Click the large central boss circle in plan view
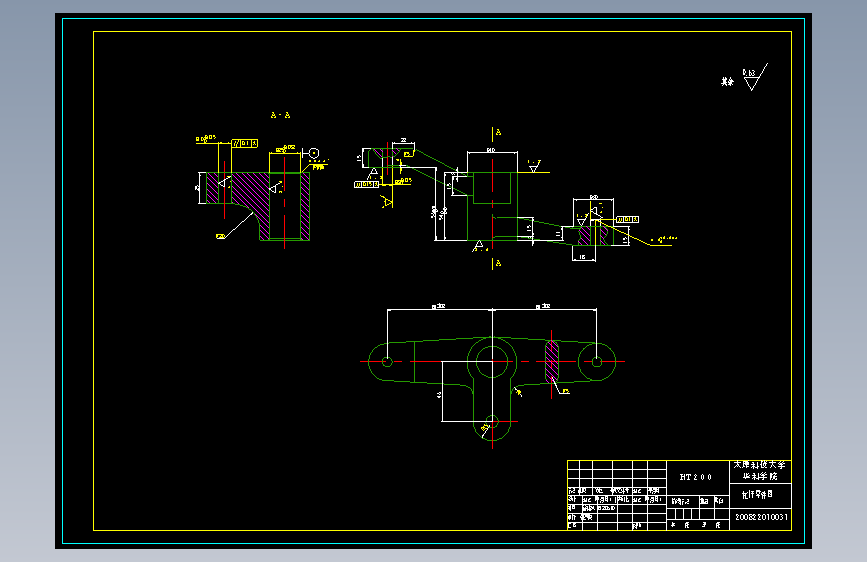 tap(492, 361)
